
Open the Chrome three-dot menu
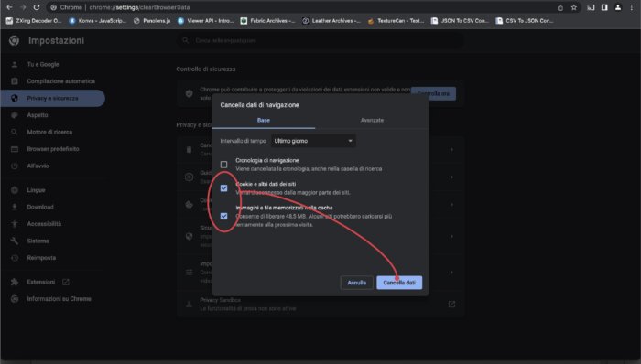[632, 7]
